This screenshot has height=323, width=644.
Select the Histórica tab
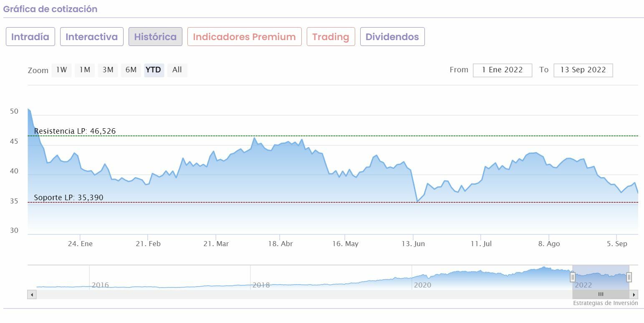[x=155, y=37]
